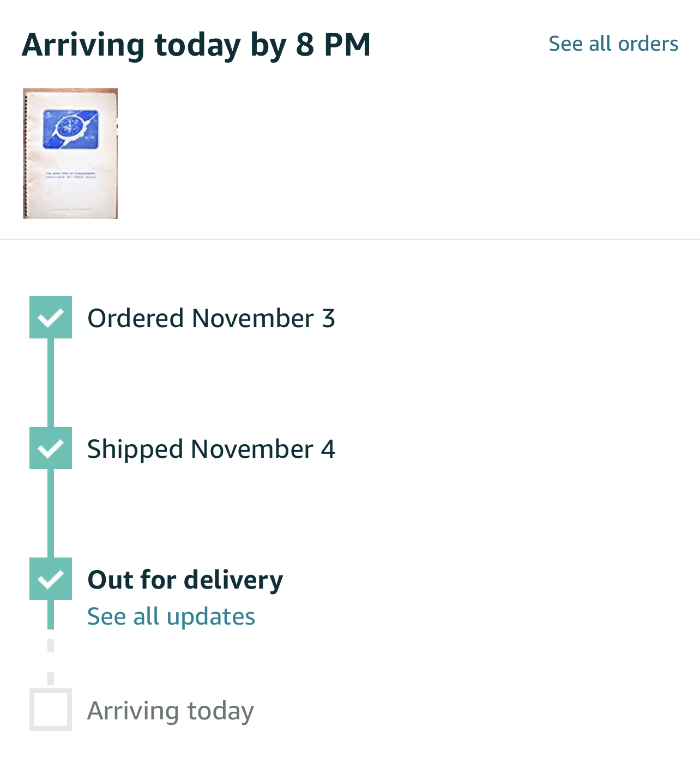This screenshot has height=757, width=700.
Task: Click the small title text on book cover
Action: click(71, 175)
